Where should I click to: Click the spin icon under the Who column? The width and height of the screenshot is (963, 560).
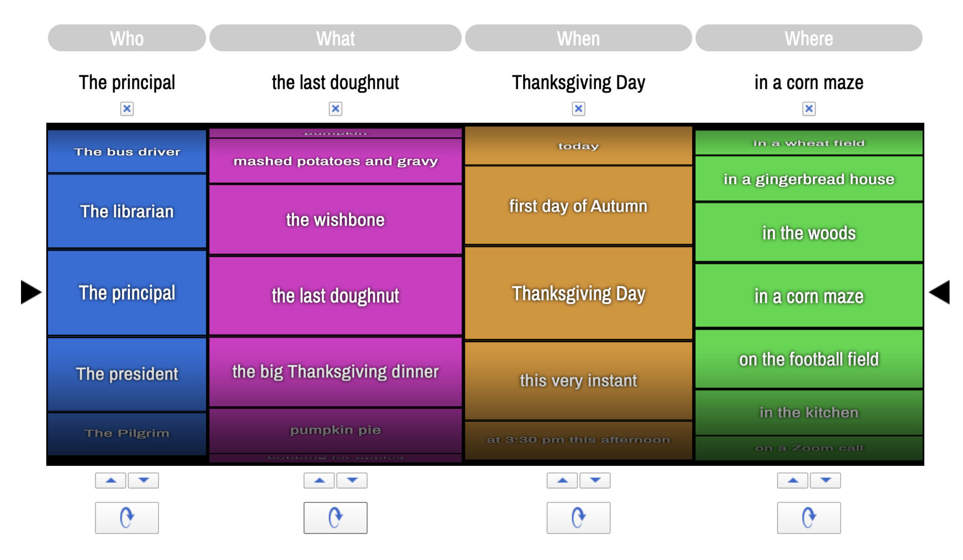coord(126,517)
